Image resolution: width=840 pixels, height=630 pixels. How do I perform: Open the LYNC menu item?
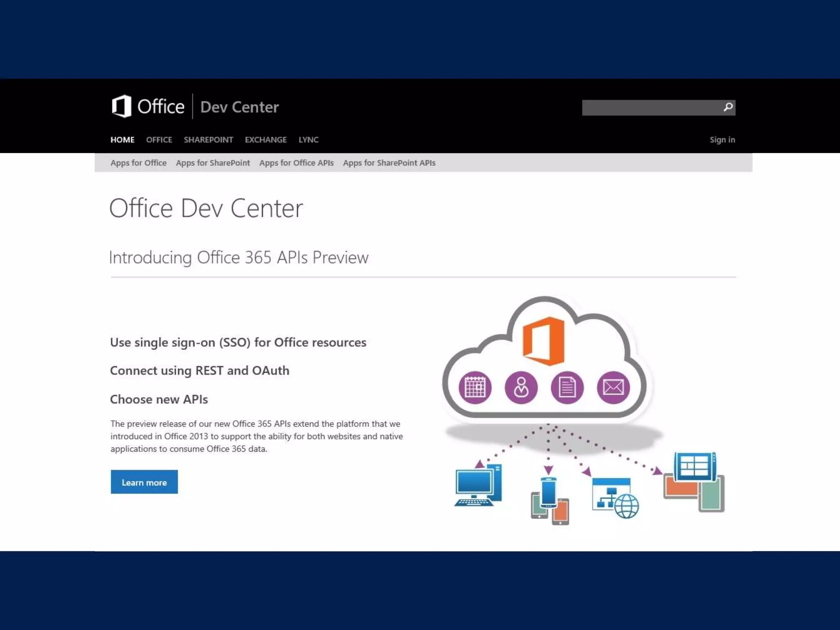[308, 140]
